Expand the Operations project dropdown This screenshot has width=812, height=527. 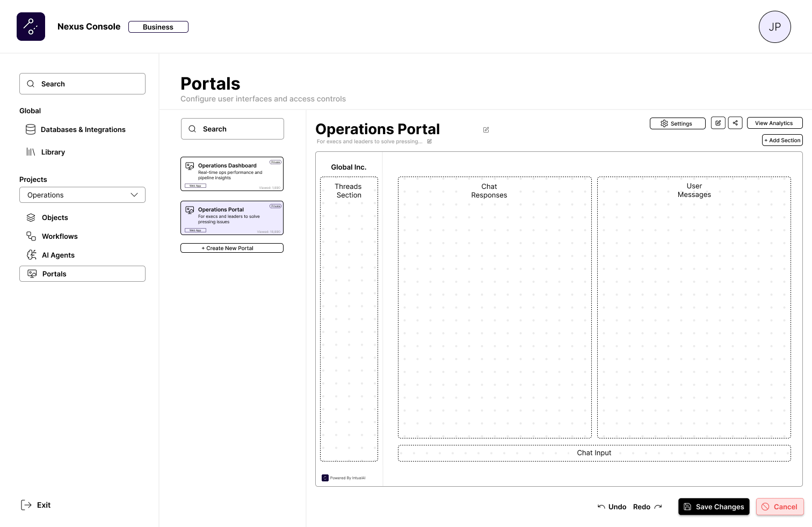(82, 195)
